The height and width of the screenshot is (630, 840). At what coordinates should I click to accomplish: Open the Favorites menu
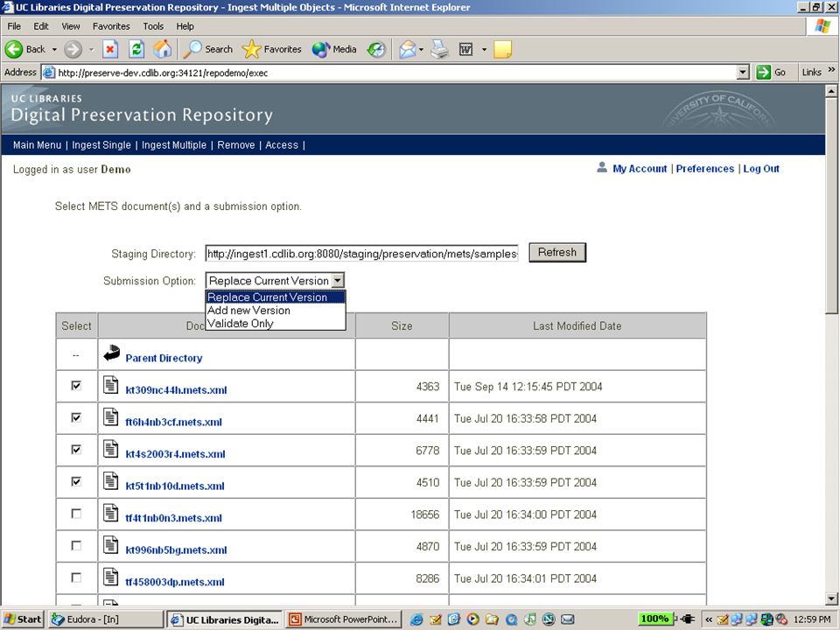(111, 26)
